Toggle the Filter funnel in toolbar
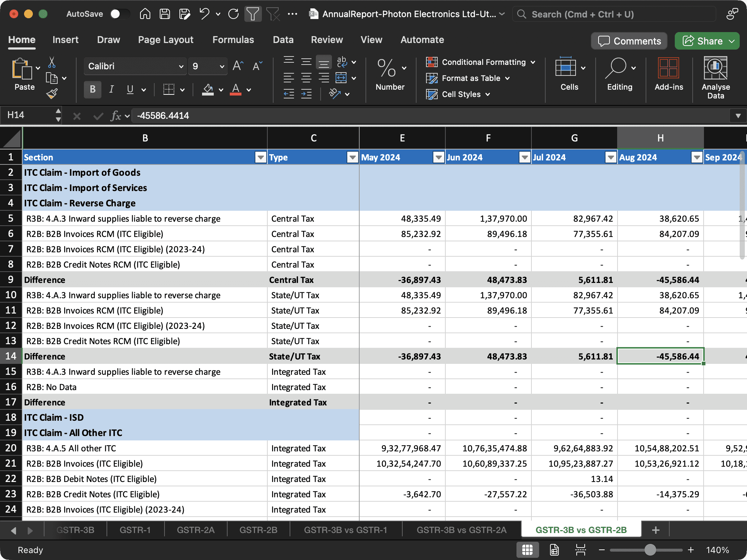Screen dimensions: 747x560 pyautogui.click(x=252, y=14)
